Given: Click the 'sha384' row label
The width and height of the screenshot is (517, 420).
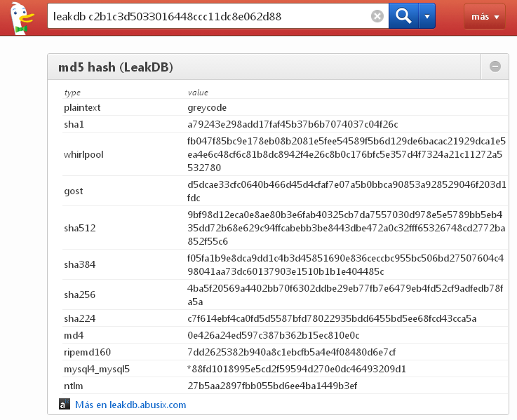Looking at the screenshot, I should (79, 264).
